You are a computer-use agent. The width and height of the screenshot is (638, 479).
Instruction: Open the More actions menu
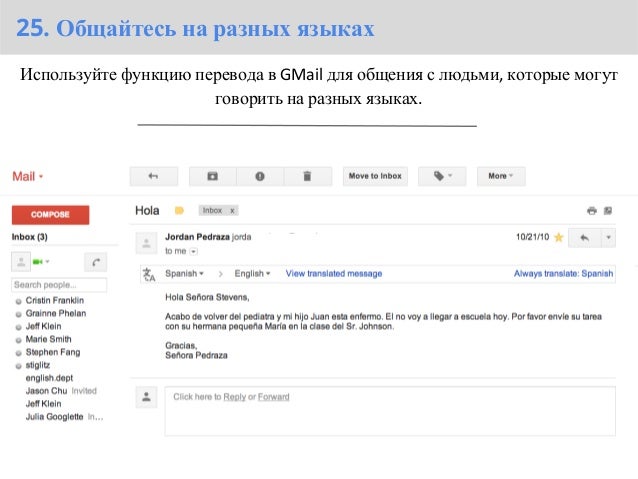tap(501, 176)
